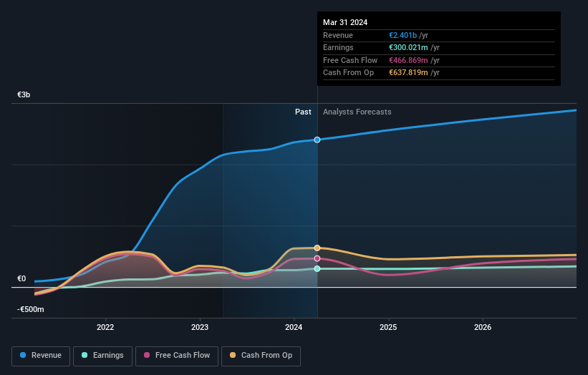The height and width of the screenshot is (375, 588).
Task: Click the €0 y-axis label
Action: tap(21, 278)
